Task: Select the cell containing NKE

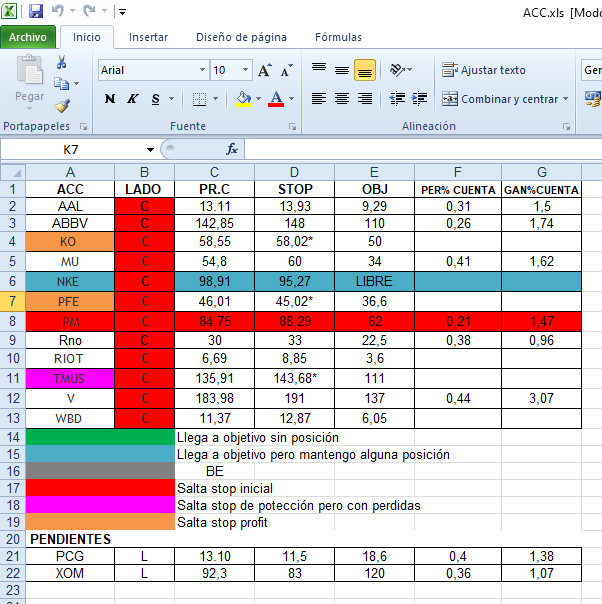Action: [x=70, y=282]
